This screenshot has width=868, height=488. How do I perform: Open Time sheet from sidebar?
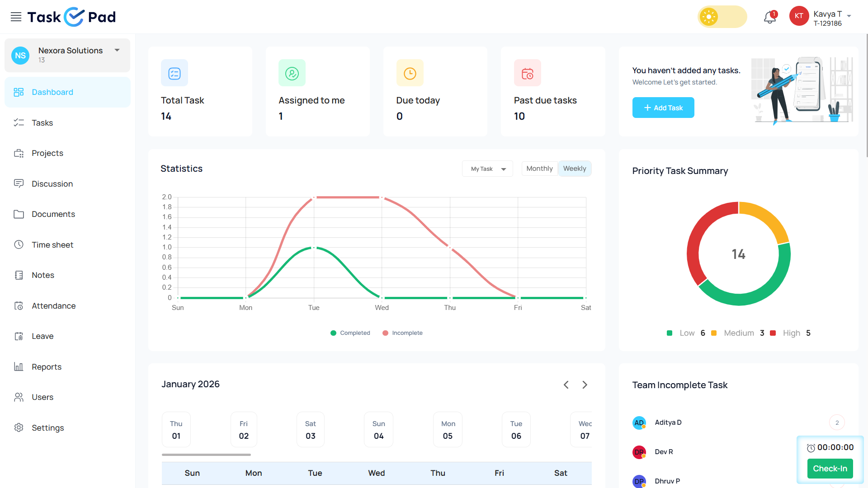(x=52, y=245)
